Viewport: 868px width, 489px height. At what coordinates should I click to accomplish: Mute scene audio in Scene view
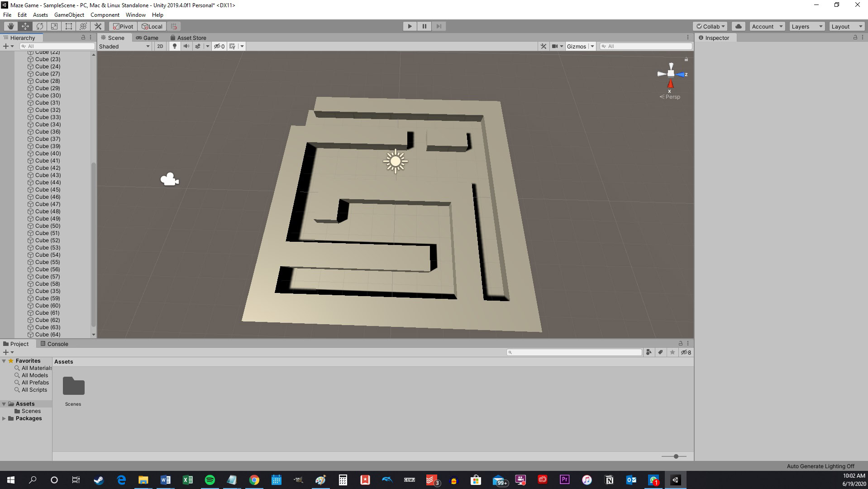click(186, 46)
